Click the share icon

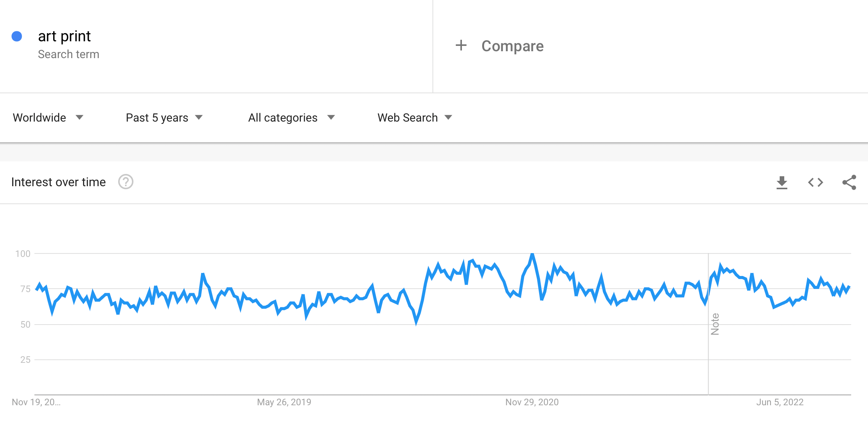[x=849, y=182]
